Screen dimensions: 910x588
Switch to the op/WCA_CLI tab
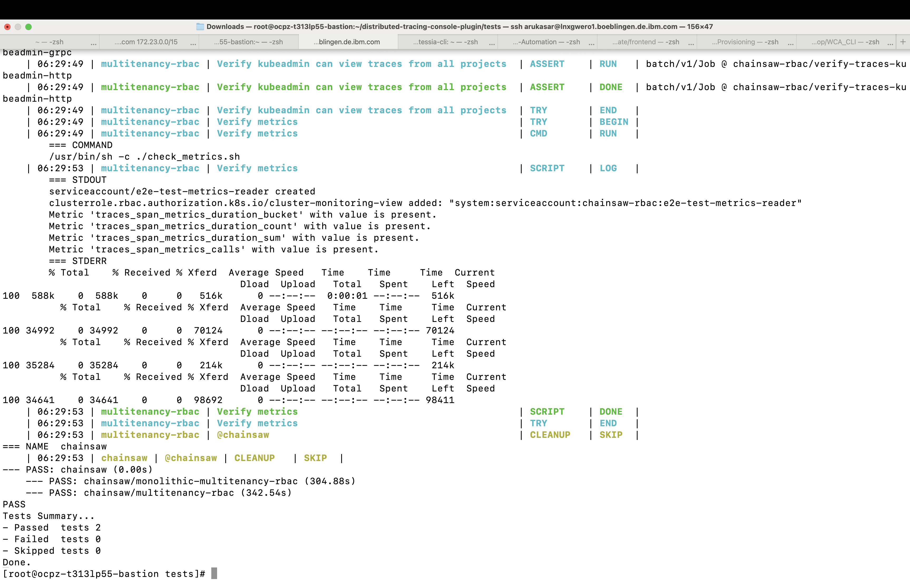[x=845, y=42]
